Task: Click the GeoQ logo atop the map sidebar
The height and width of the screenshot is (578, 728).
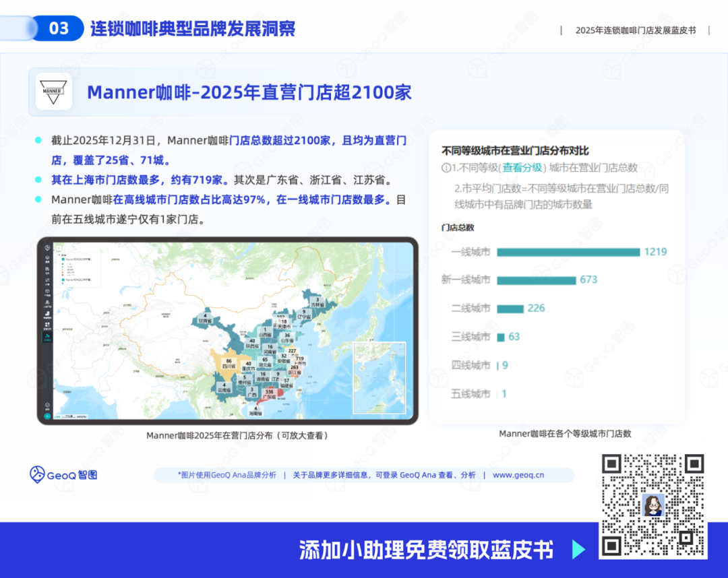Action: tap(47, 247)
